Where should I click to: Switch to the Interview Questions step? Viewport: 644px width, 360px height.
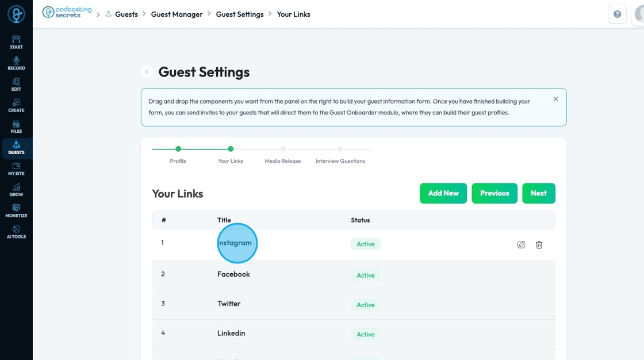pos(340,150)
